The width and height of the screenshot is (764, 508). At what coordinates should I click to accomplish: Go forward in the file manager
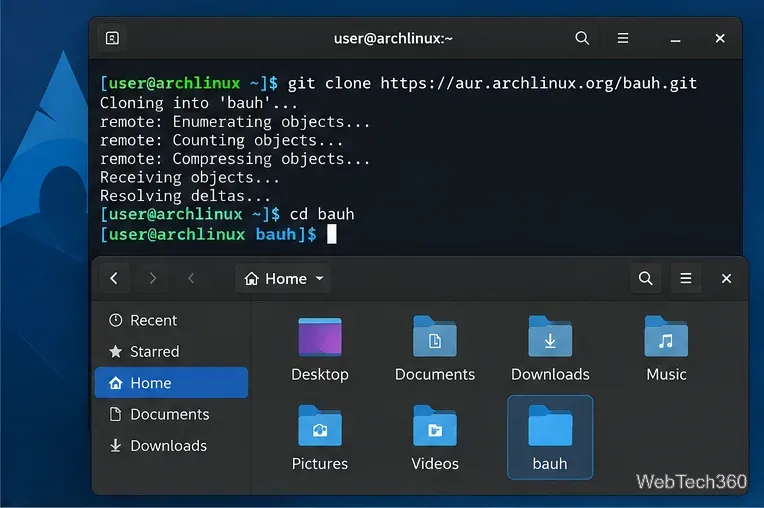(x=153, y=278)
